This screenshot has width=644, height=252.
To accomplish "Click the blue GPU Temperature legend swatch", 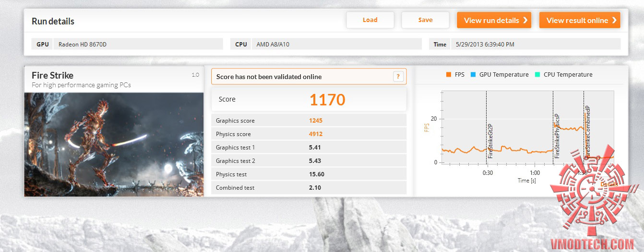I will (474, 75).
